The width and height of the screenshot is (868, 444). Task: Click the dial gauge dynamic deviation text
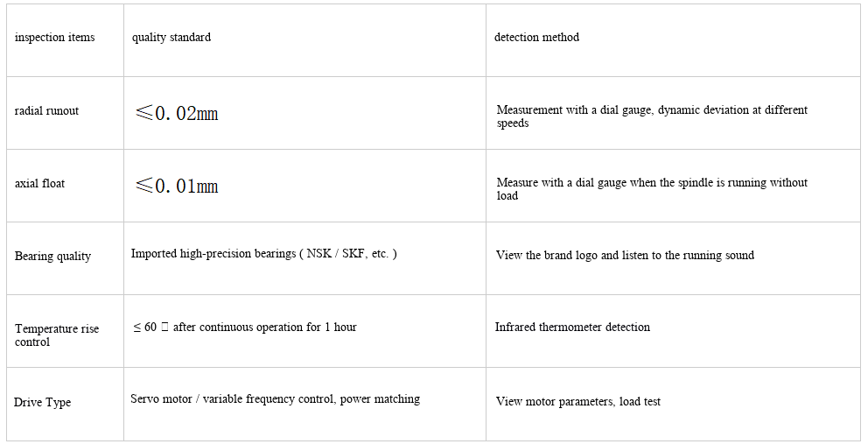(x=651, y=110)
